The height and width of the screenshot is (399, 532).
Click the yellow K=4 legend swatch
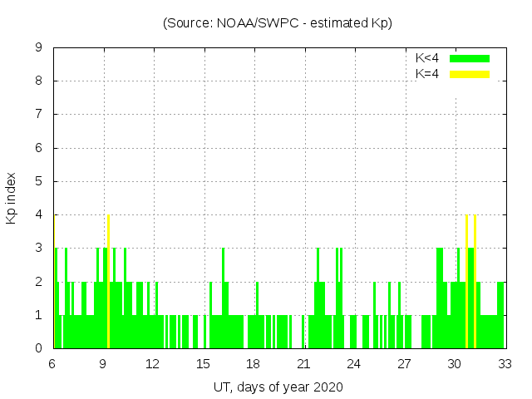(x=470, y=74)
